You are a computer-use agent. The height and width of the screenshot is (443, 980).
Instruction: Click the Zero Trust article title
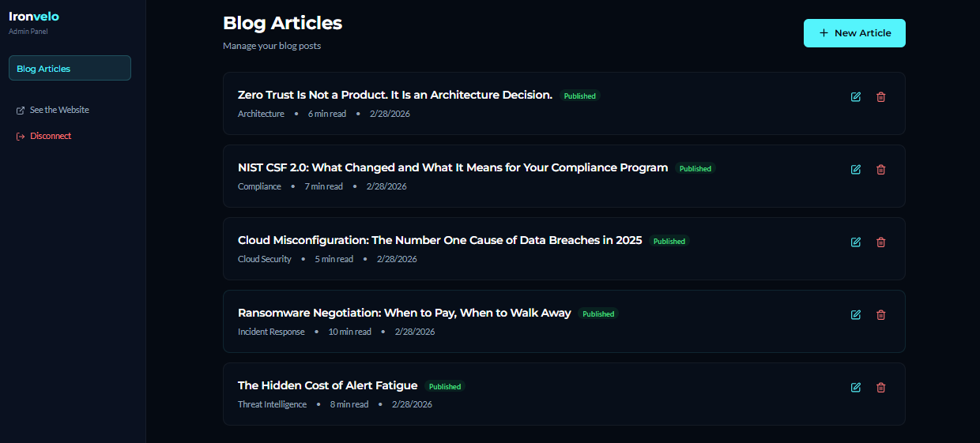[x=395, y=95]
